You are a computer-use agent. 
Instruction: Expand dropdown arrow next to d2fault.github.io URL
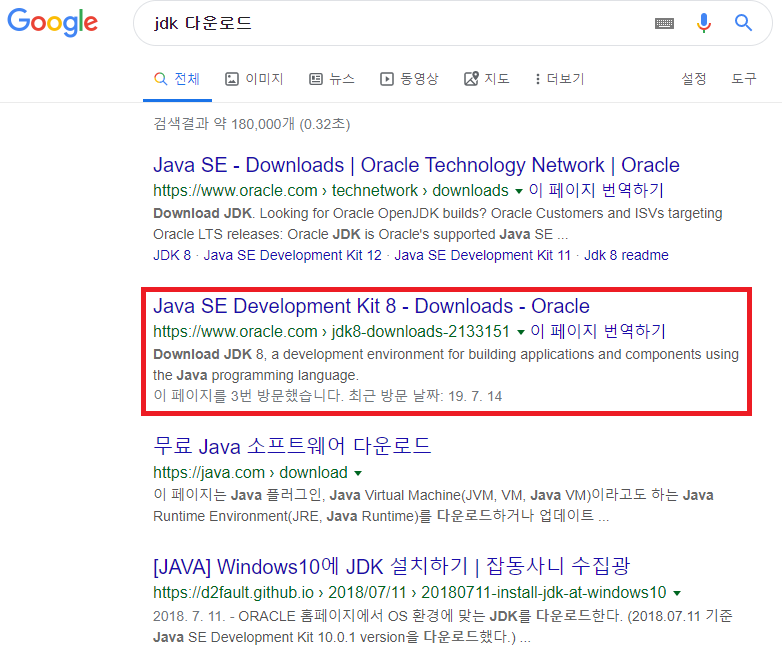coord(677,594)
